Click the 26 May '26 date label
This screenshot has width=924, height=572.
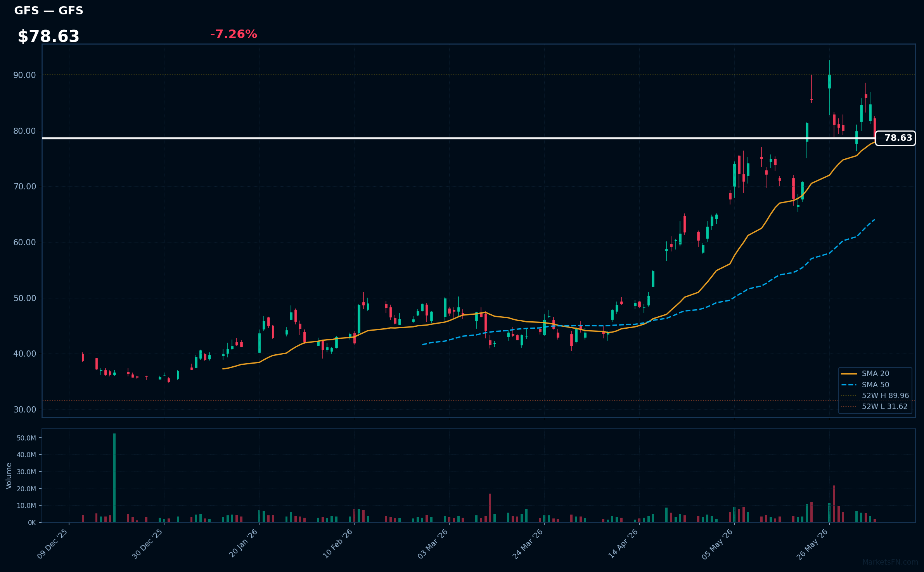click(812, 544)
